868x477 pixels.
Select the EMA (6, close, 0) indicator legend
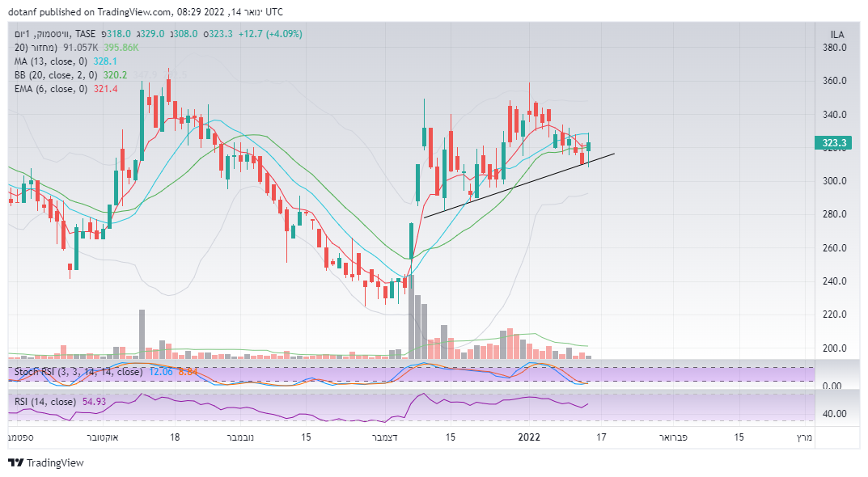click(51, 89)
